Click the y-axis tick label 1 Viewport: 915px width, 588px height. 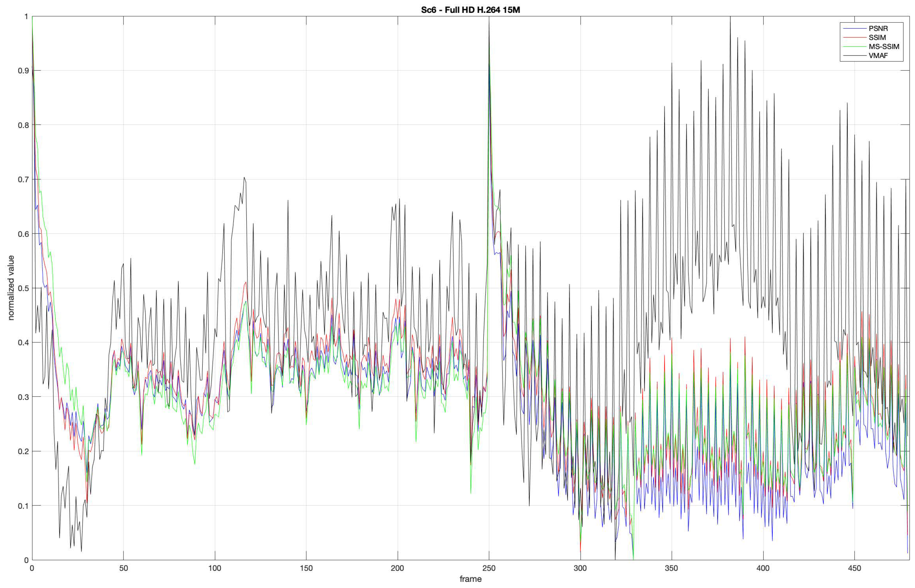(26, 16)
